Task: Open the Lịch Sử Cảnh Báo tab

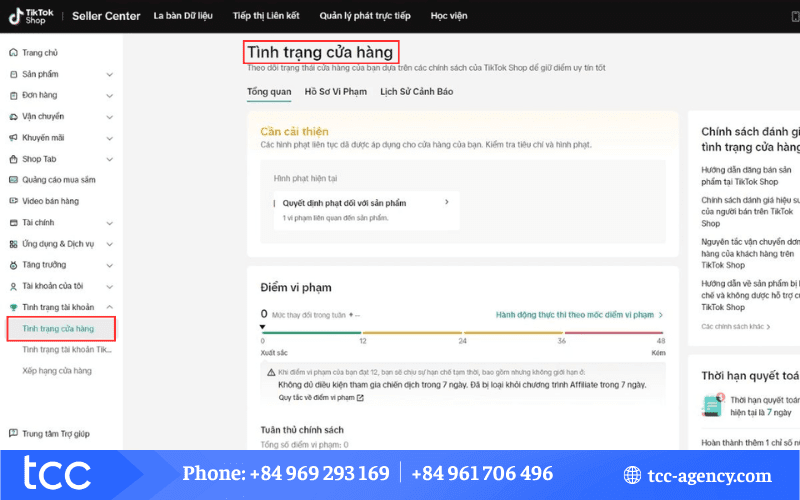Action: 416,91
